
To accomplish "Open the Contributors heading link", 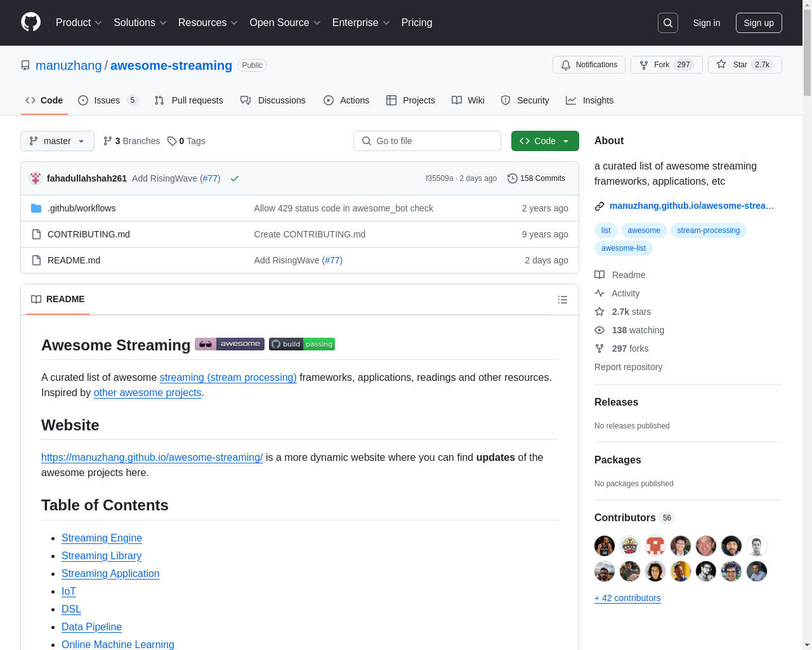I will tap(634, 517).
